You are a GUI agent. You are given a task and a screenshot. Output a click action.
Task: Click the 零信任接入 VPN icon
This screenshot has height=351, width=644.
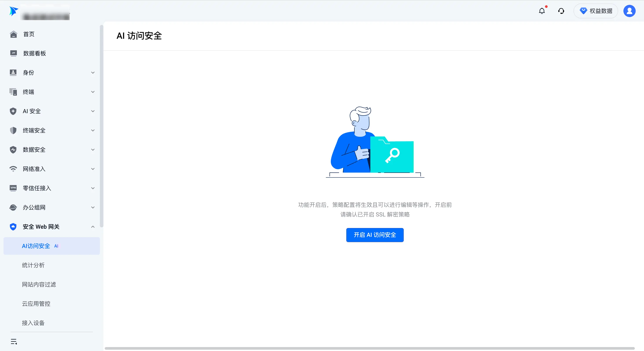click(13, 188)
